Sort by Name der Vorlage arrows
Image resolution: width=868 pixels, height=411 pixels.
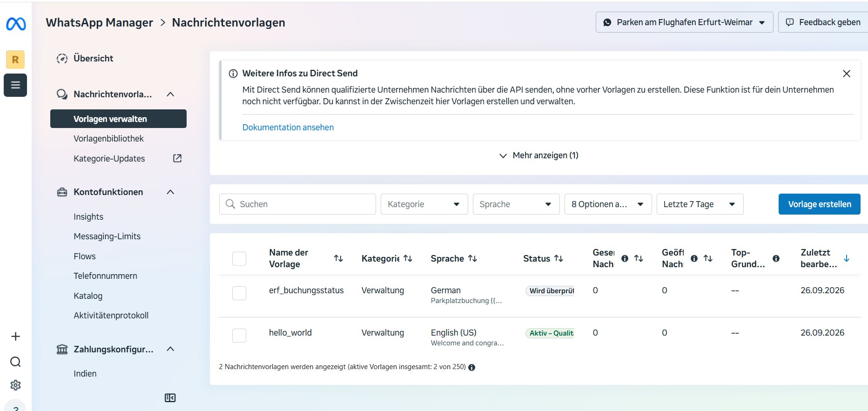click(x=338, y=258)
